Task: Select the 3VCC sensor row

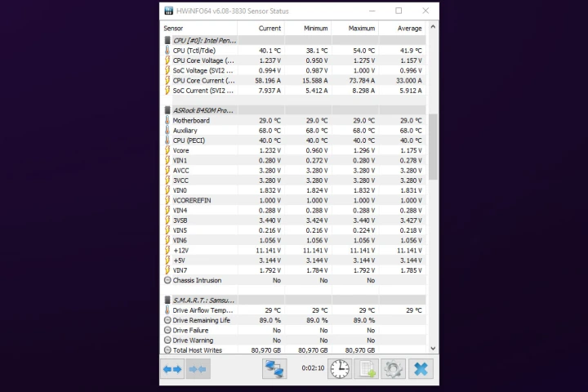Action: click(295, 180)
